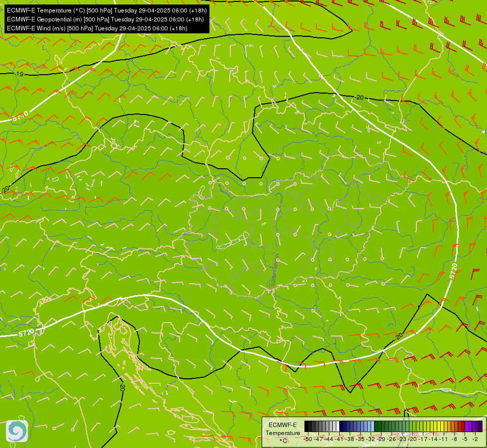Click the -14 legend value
The image size is (487, 448).
point(433,439)
